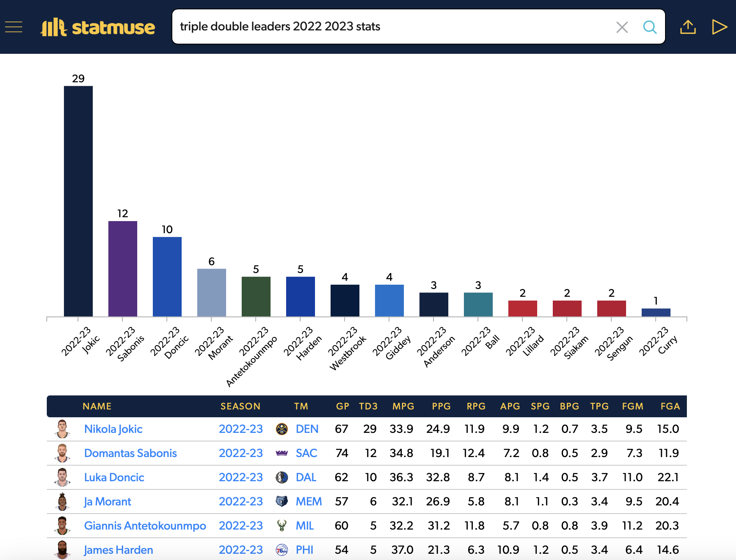Click the MIL team link
The width and height of the screenshot is (736, 560).
pyautogui.click(x=304, y=526)
